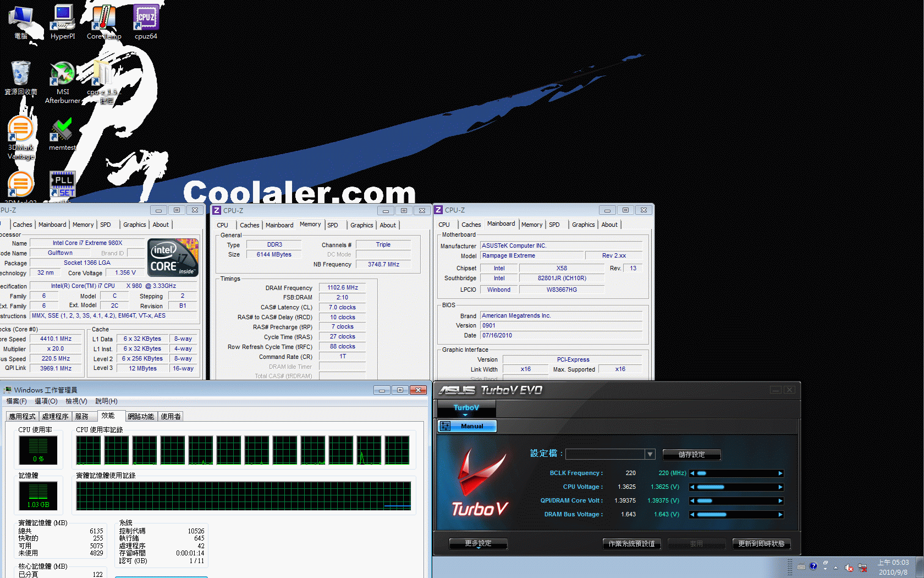This screenshot has height=578, width=924.
Task: Open the Options menu in Task Manager
Action: coord(46,401)
